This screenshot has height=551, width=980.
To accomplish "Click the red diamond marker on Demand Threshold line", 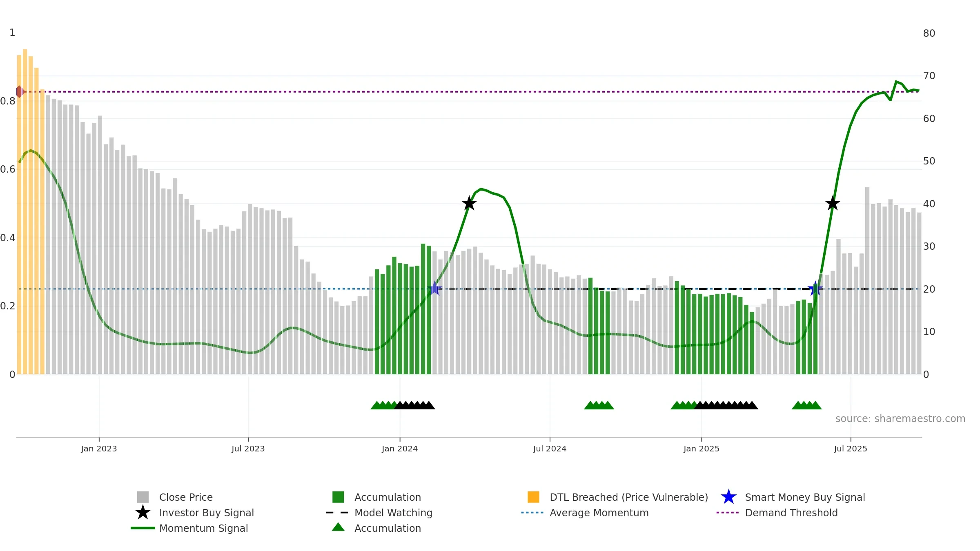I will click(x=20, y=92).
